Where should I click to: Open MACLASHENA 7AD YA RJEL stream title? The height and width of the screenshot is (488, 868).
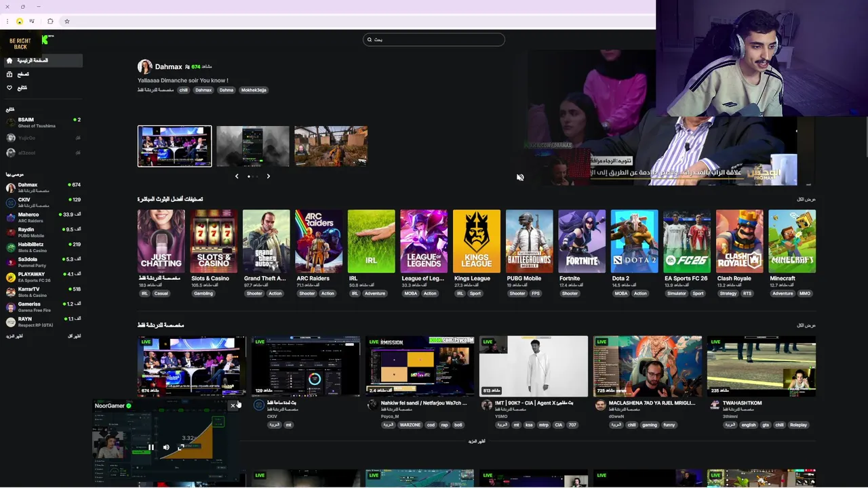coord(652,403)
